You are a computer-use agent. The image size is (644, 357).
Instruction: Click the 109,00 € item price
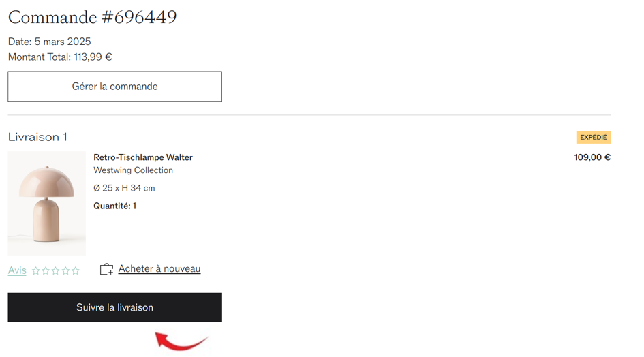coord(592,157)
